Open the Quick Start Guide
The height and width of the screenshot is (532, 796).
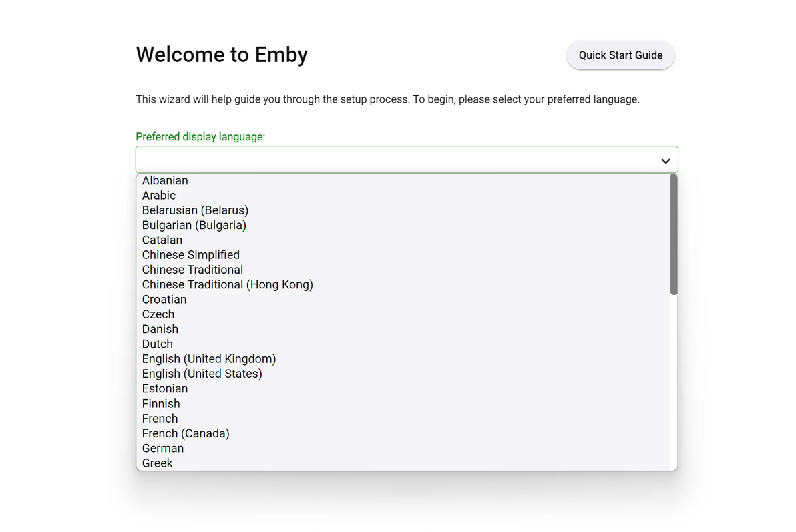tap(620, 55)
